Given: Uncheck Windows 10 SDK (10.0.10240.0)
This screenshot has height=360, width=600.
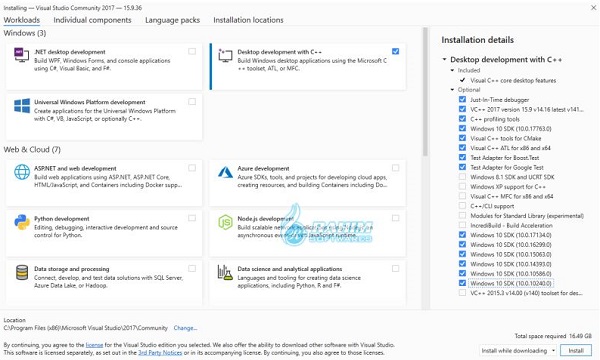Looking at the screenshot, I should (462, 283).
